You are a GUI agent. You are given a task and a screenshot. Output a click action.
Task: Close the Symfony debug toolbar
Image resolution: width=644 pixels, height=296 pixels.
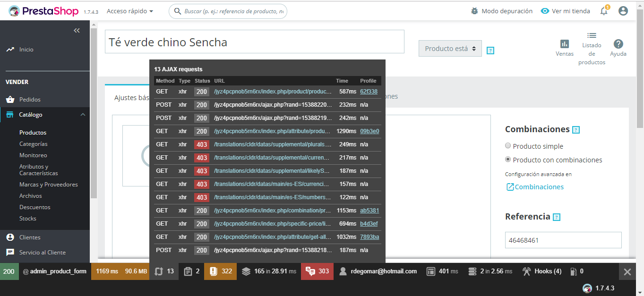click(627, 271)
